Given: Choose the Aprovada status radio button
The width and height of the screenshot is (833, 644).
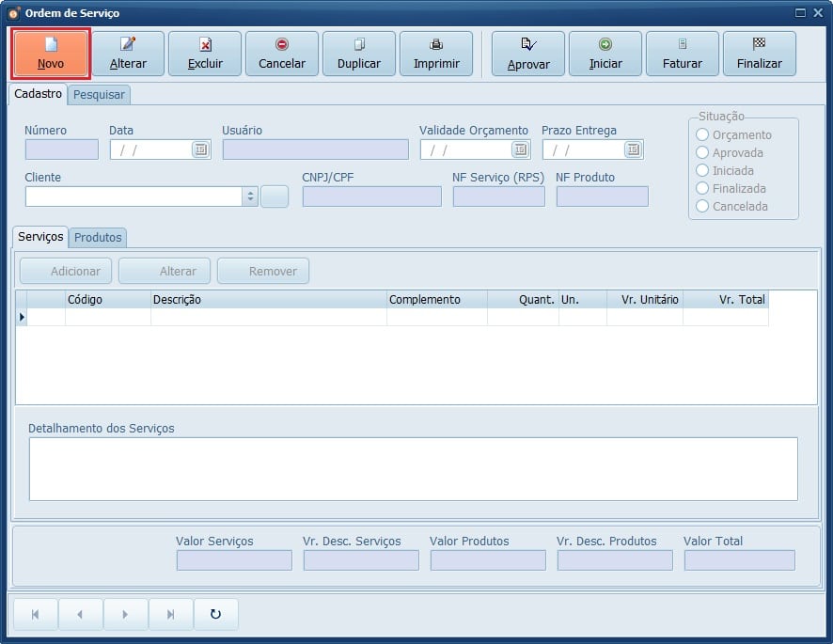Looking at the screenshot, I should [702, 153].
